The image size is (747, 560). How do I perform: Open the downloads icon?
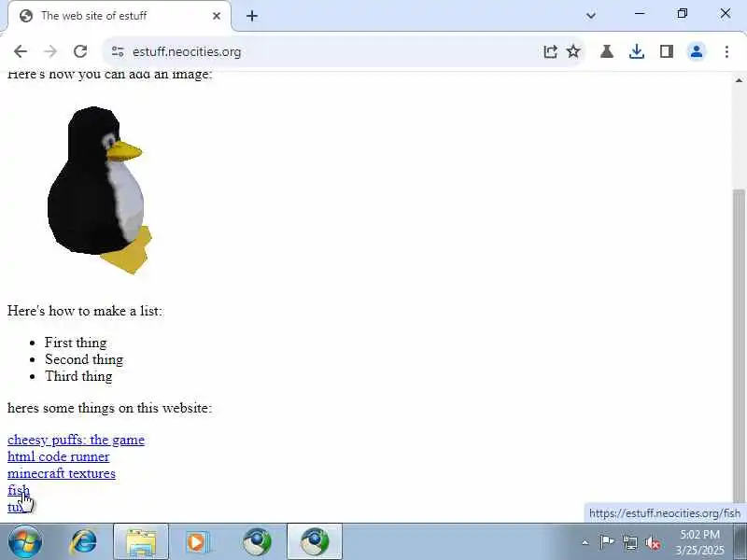(637, 51)
